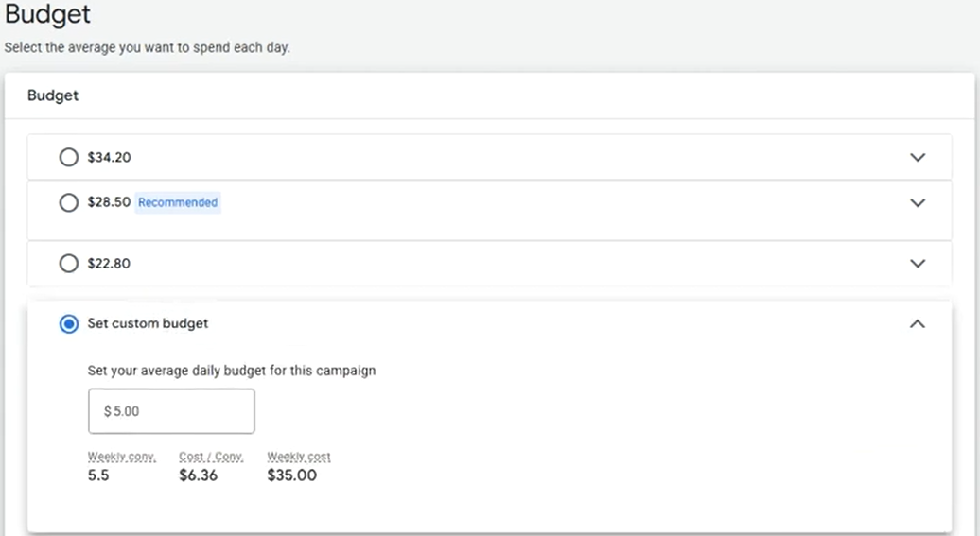Click the Weekly cost metric label
This screenshot has width=980, height=536.
299,457
